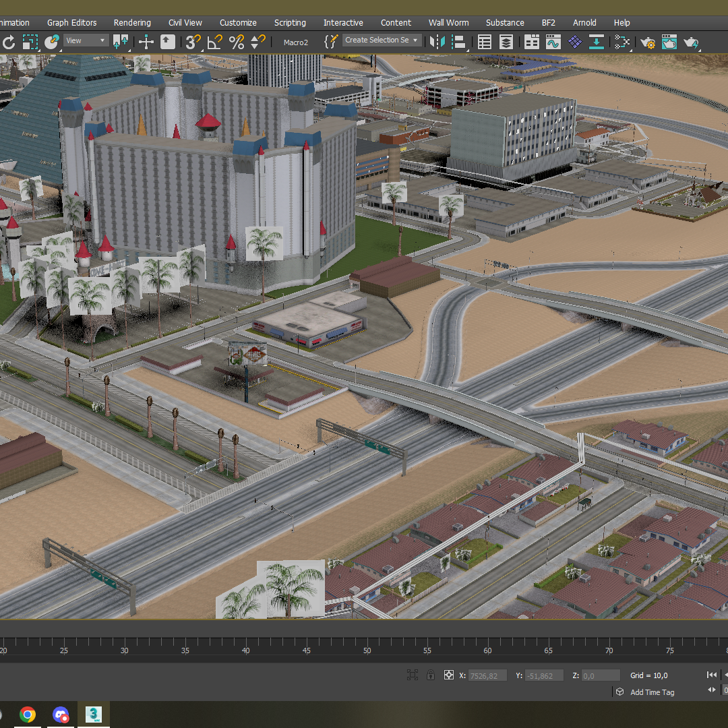Toggle the Selection Lock padlock
The width and height of the screenshot is (728, 728).
pyautogui.click(x=430, y=675)
